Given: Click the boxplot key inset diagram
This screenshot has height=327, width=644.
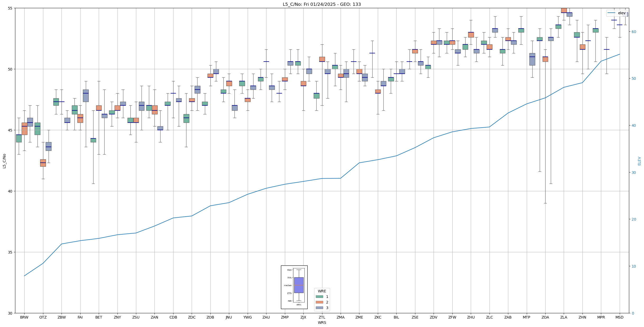Looking at the screenshot, I should [x=294, y=287].
